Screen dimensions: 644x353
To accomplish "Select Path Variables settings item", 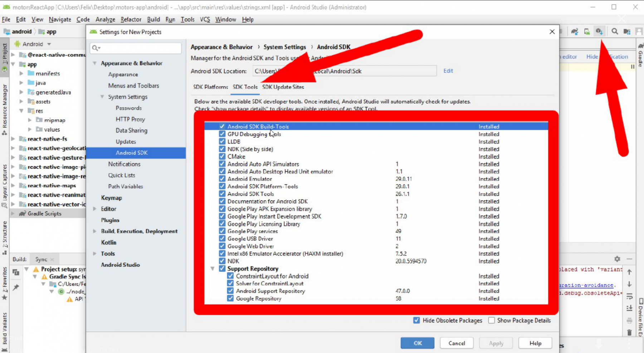I will coord(126,187).
